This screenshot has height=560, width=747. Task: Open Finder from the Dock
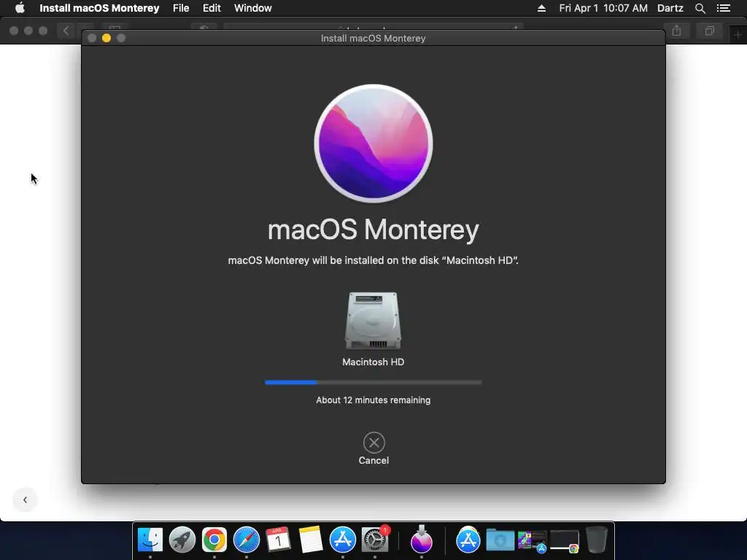[x=150, y=540]
